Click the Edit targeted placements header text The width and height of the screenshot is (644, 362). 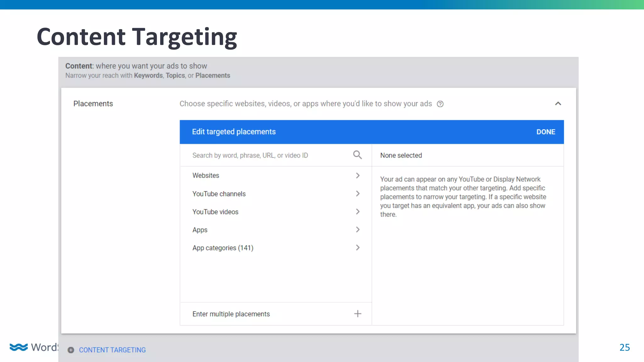click(234, 132)
